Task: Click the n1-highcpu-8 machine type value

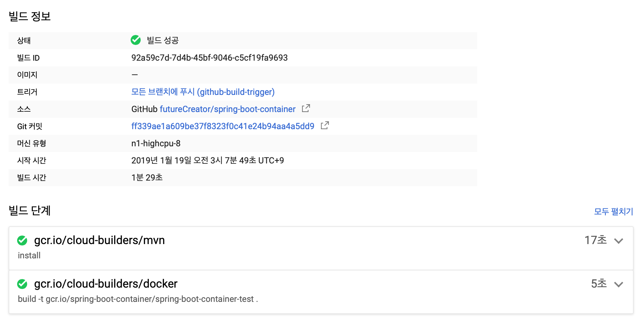Action: [156, 143]
